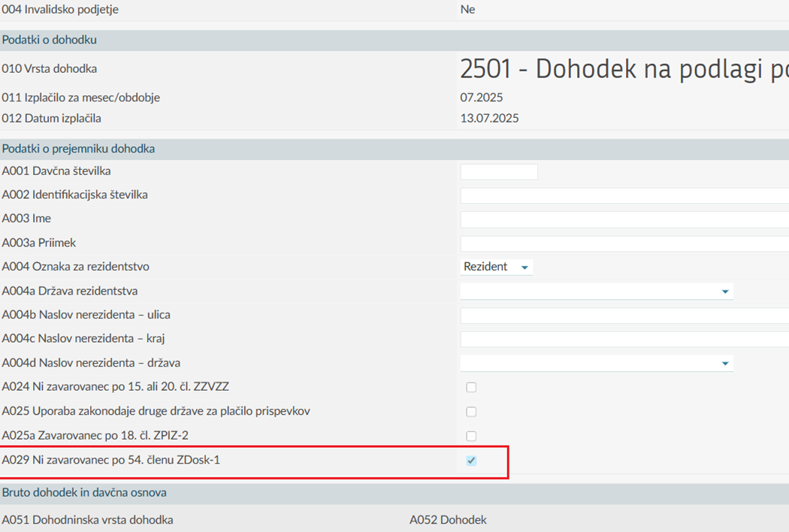Click the A051 Dohodninska vrsta dohodka label
The width and height of the screenshot is (789, 532).
click(88, 520)
